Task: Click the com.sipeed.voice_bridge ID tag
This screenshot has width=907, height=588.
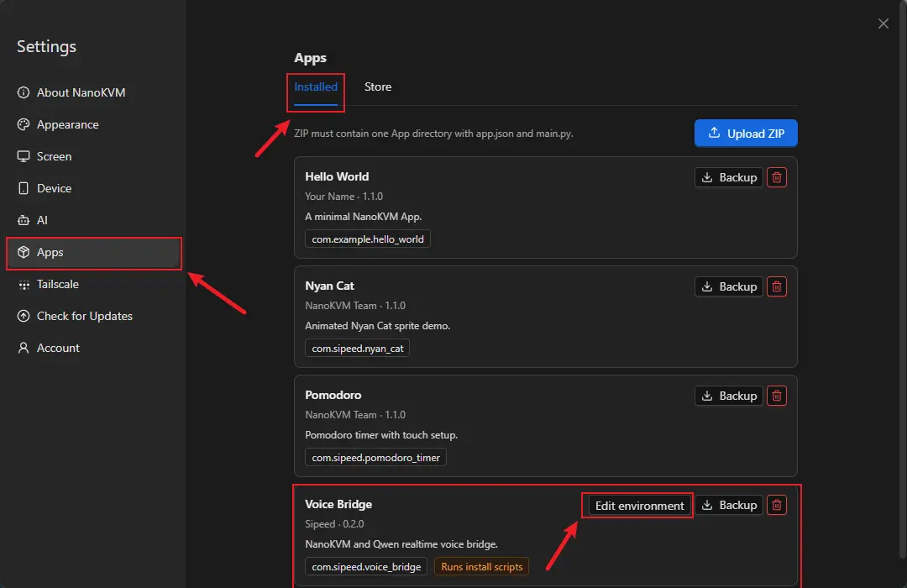Action: point(366,567)
